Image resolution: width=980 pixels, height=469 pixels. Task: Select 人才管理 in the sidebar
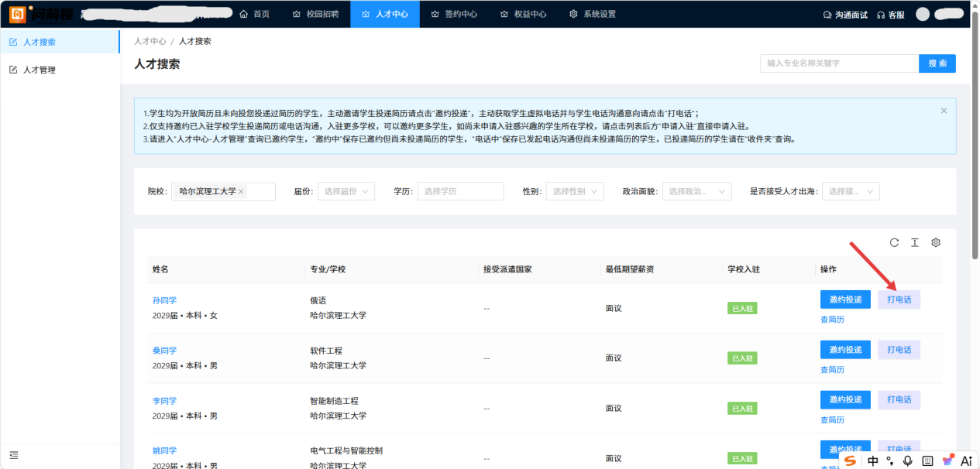pos(60,70)
